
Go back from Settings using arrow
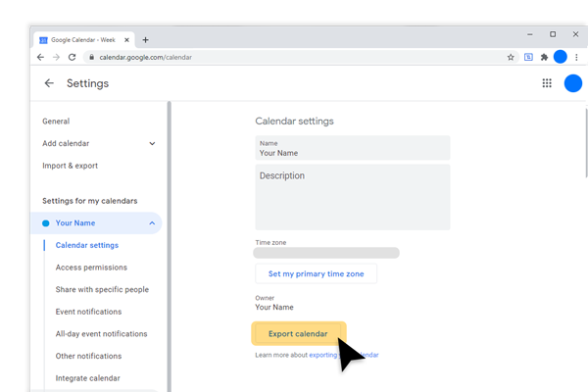49,83
